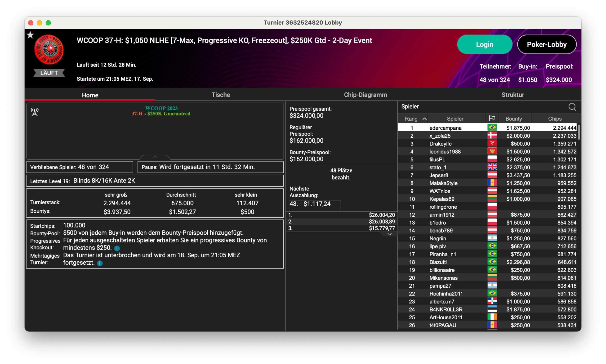The height and width of the screenshot is (364, 606).
Task: Click the flag column header icon
Action: click(492, 118)
